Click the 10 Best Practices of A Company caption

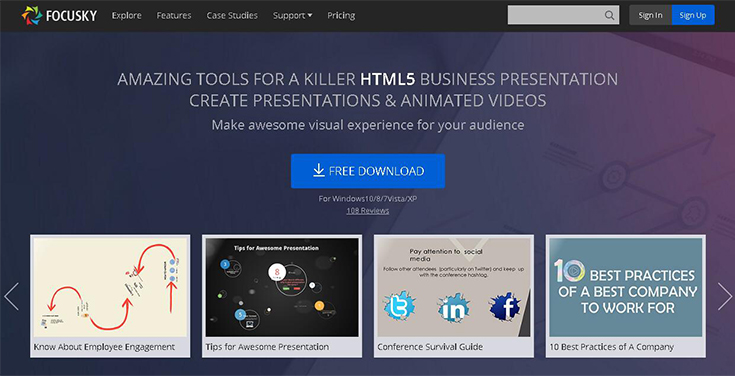point(612,347)
